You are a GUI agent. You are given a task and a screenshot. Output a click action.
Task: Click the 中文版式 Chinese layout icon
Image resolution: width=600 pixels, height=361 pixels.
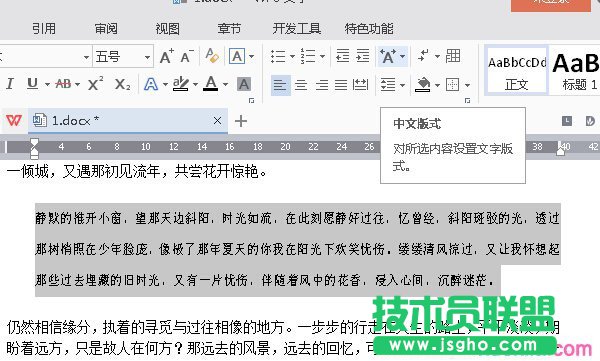tap(387, 56)
